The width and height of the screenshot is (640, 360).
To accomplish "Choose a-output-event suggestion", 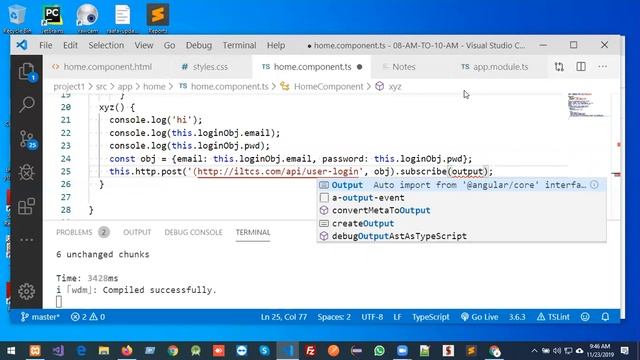I will coord(461,198).
